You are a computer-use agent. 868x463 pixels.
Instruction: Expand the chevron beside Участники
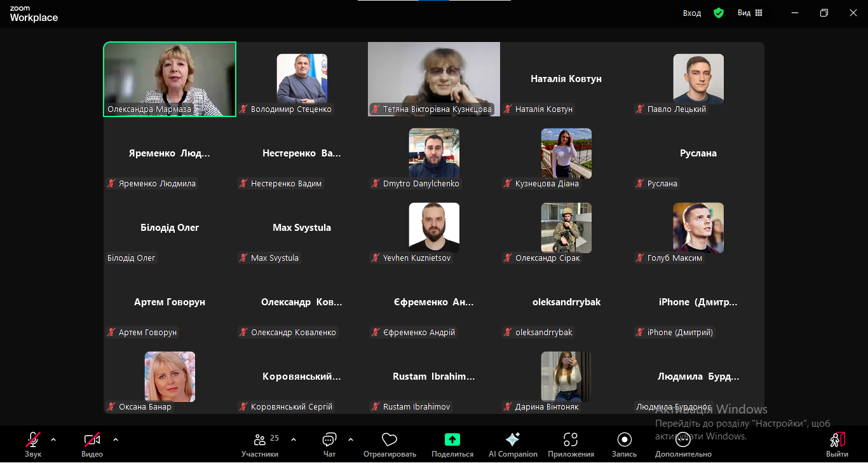294,439
